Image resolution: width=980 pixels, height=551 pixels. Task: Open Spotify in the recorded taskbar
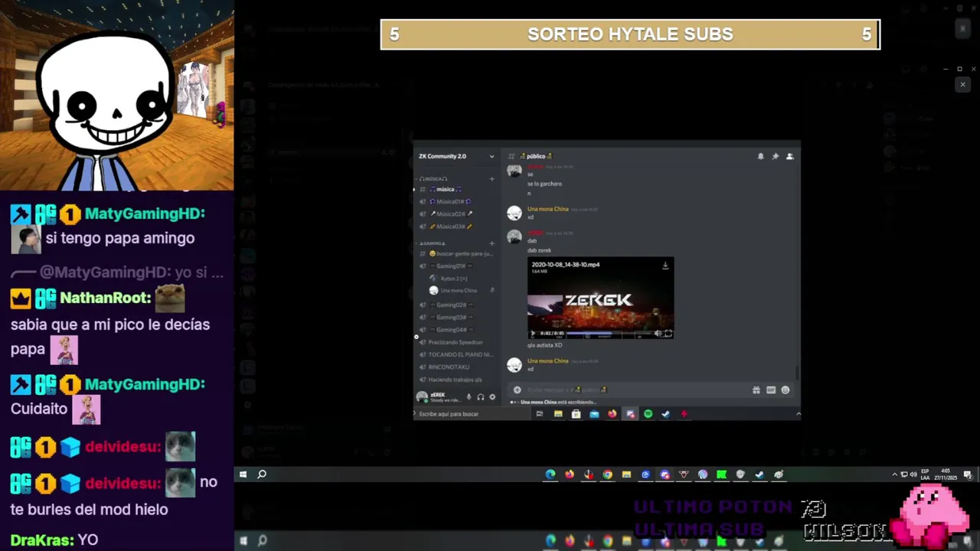[x=648, y=414]
